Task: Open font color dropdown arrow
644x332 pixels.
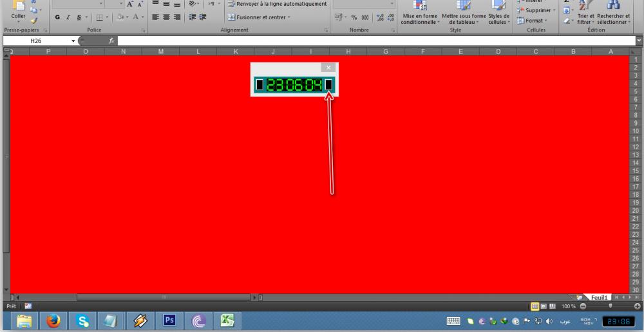Action: coord(142,17)
